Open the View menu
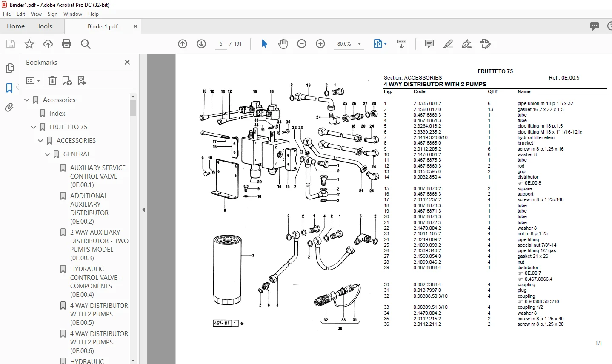The image size is (612, 364). click(36, 14)
